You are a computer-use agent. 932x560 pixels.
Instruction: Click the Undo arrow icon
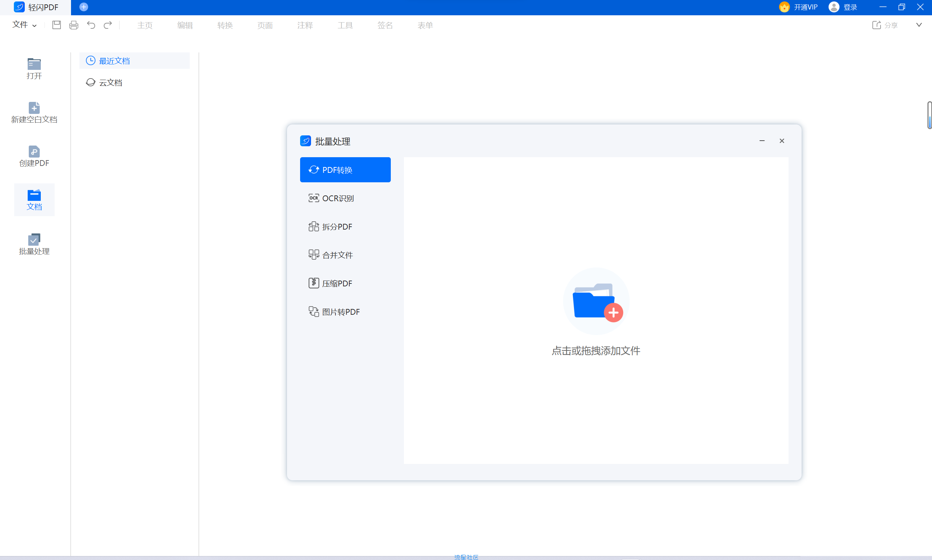pos(91,25)
